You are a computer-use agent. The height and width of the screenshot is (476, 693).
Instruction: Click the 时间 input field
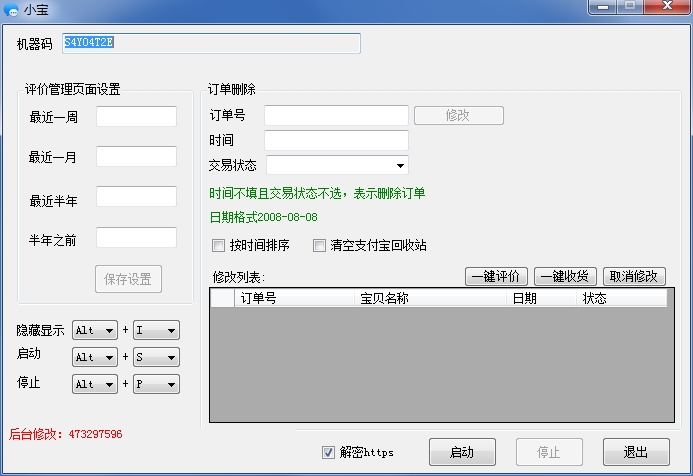(336, 140)
